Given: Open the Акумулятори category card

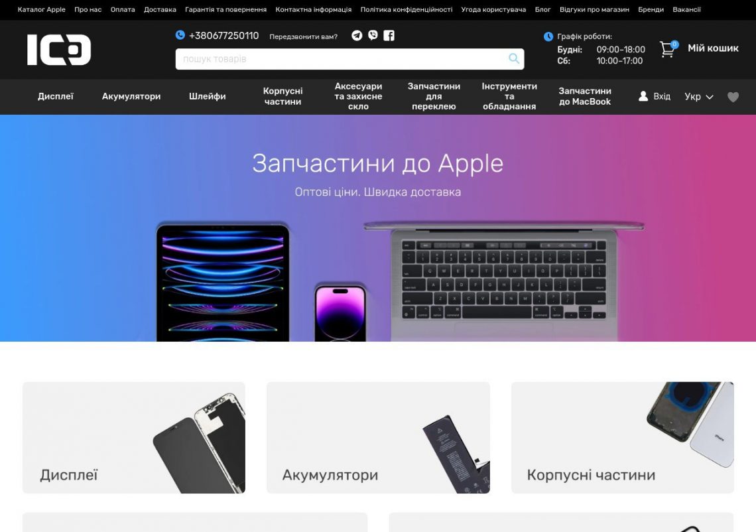Looking at the screenshot, I should tap(378, 437).
